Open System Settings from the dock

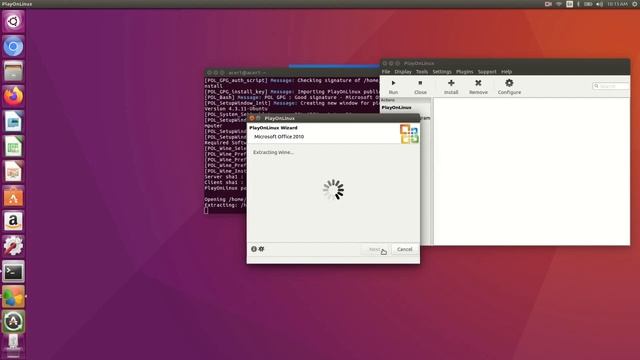[13, 247]
